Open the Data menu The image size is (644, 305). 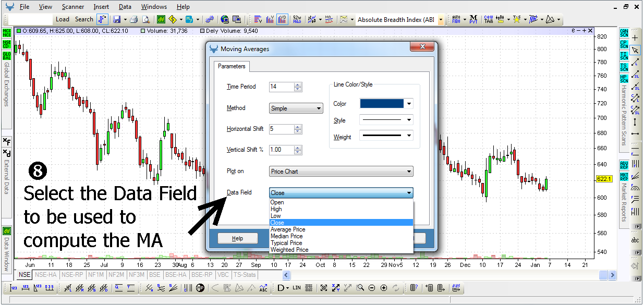pyautogui.click(x=125, y=7)
